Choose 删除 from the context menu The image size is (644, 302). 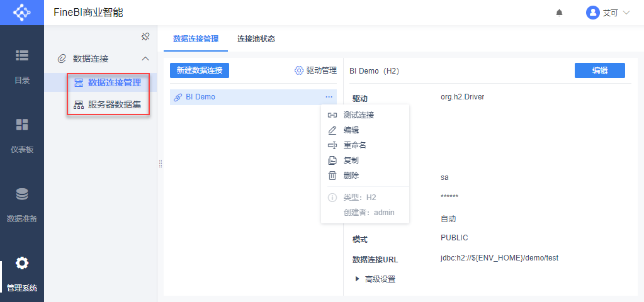[365, 176]
